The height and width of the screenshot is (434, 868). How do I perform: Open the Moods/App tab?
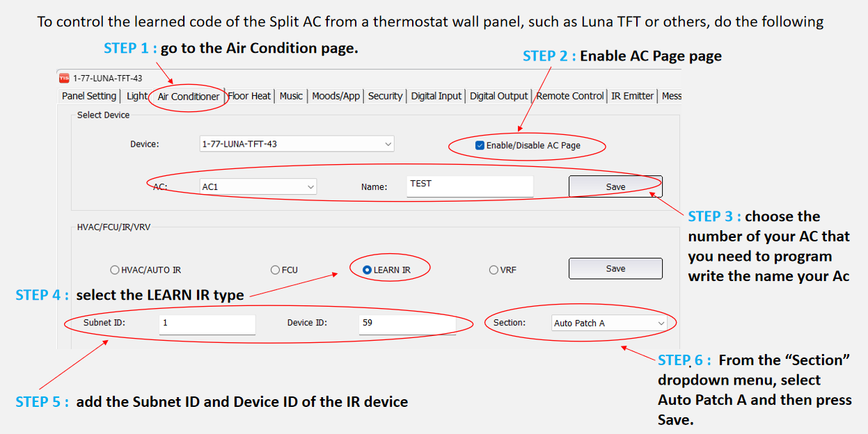coord(336,96)
